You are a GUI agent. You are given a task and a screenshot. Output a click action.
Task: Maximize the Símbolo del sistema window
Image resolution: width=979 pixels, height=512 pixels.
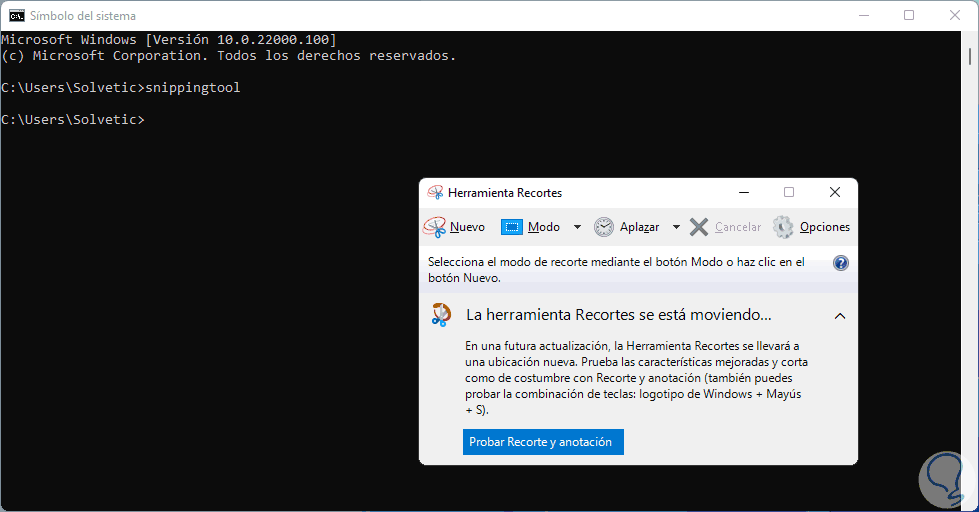click(909, 16)
